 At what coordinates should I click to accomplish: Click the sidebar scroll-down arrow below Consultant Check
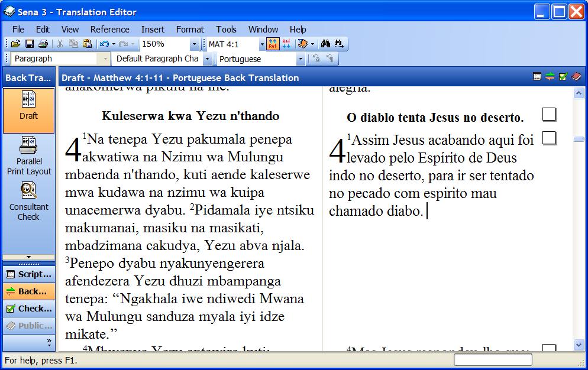[28, 257]
